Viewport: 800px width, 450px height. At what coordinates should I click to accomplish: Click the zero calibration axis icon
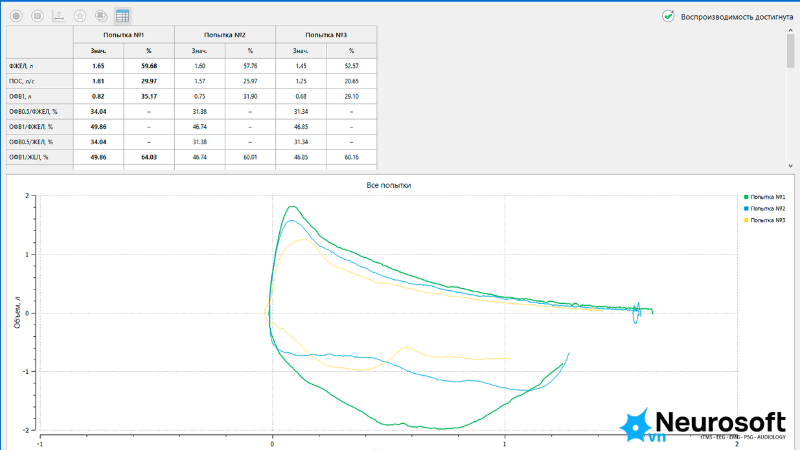tap(59, 16)
